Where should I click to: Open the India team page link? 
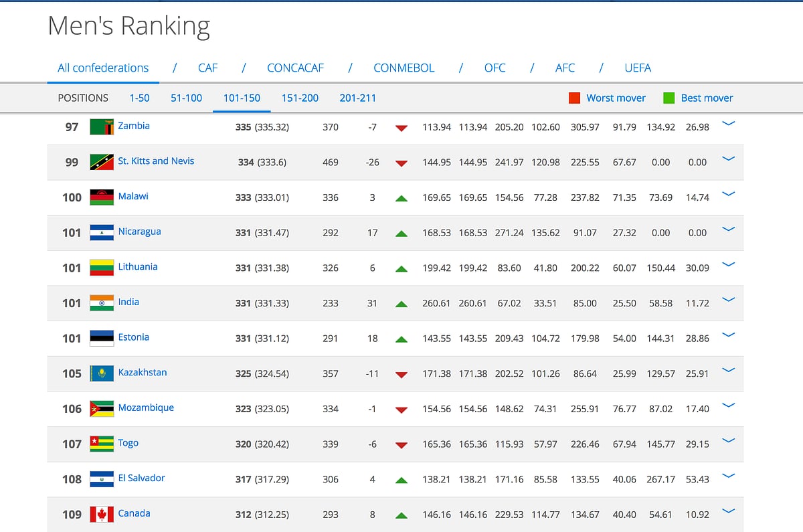pyautogui.click(x=127, y=302)
